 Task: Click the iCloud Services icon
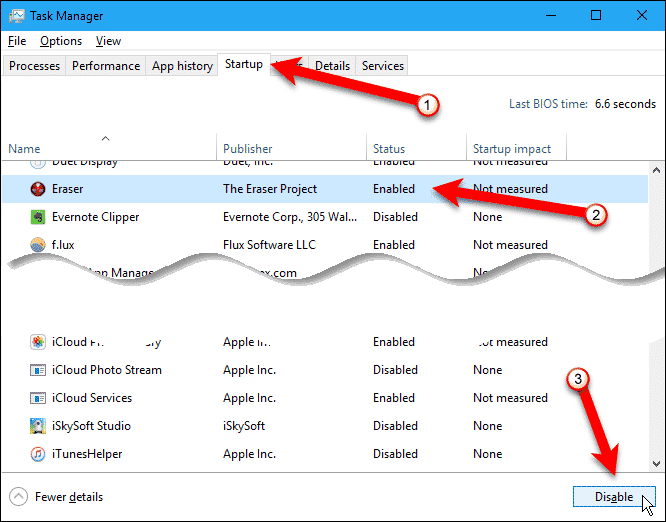tap(38, 398)
